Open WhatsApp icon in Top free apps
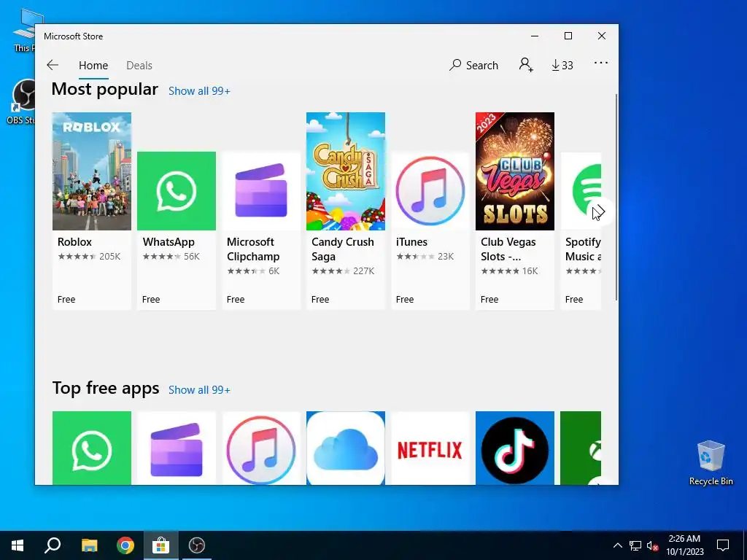 tap(92, 448)
